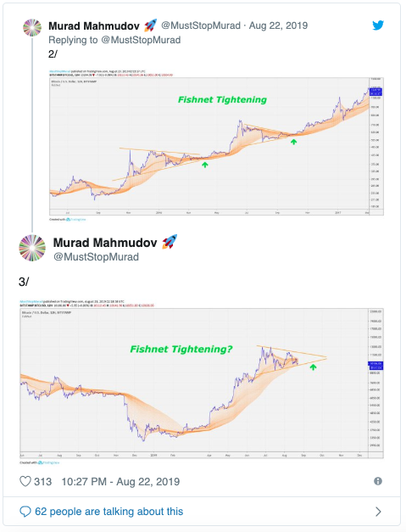
Task: Open the info circle icon
Action: (378, 481)
